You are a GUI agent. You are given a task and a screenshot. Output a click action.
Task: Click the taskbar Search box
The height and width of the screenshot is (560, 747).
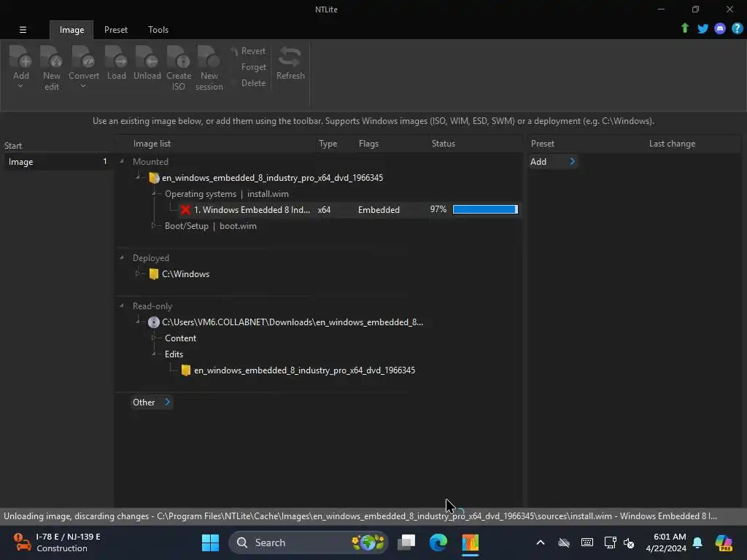pyautogui.click(x=309, y=542)
